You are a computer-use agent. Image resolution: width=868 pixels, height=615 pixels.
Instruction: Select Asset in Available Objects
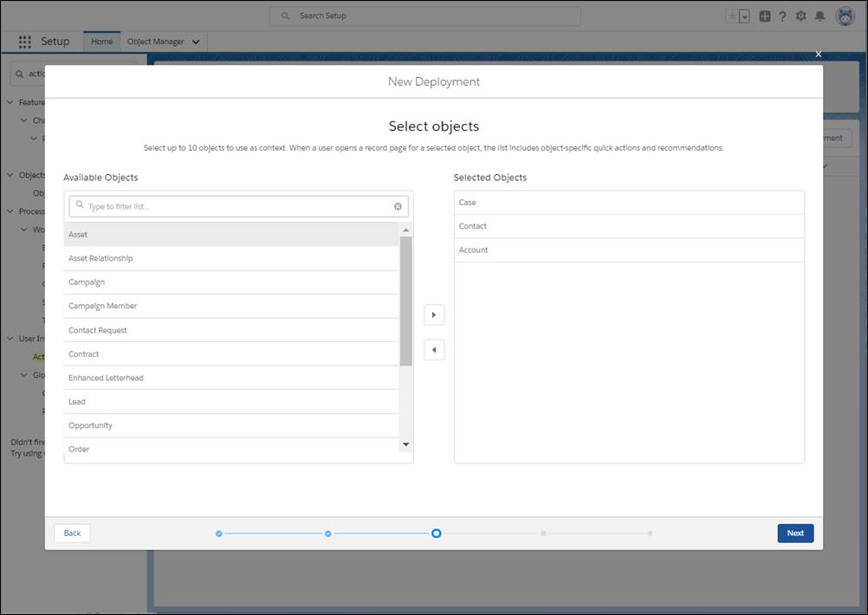pos(231,234)
